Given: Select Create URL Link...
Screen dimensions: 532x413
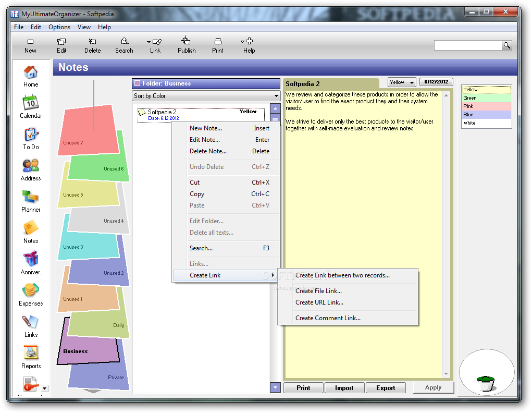Looking at the screenshot, I should pyautogui.click(x=348, y=302).
